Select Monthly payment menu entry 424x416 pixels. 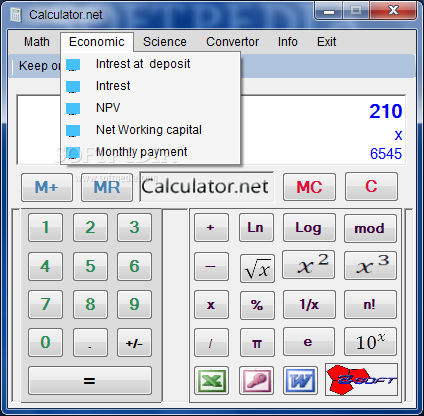click(150, 152)
